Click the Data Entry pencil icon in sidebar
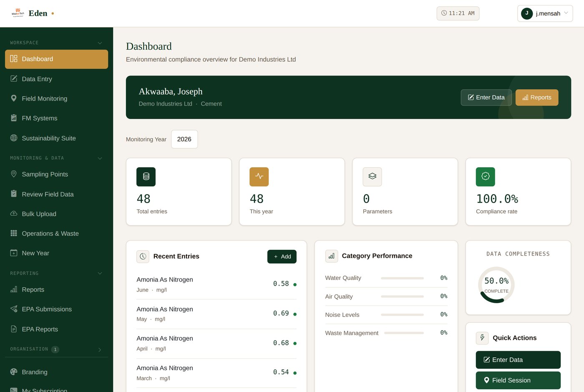Screen dimensions: 584x392 14,79
